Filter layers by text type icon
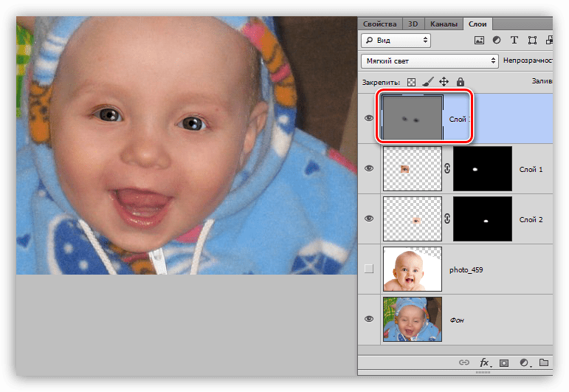The image size is (569, 392). pyautogui.click(x=514, y=41)
